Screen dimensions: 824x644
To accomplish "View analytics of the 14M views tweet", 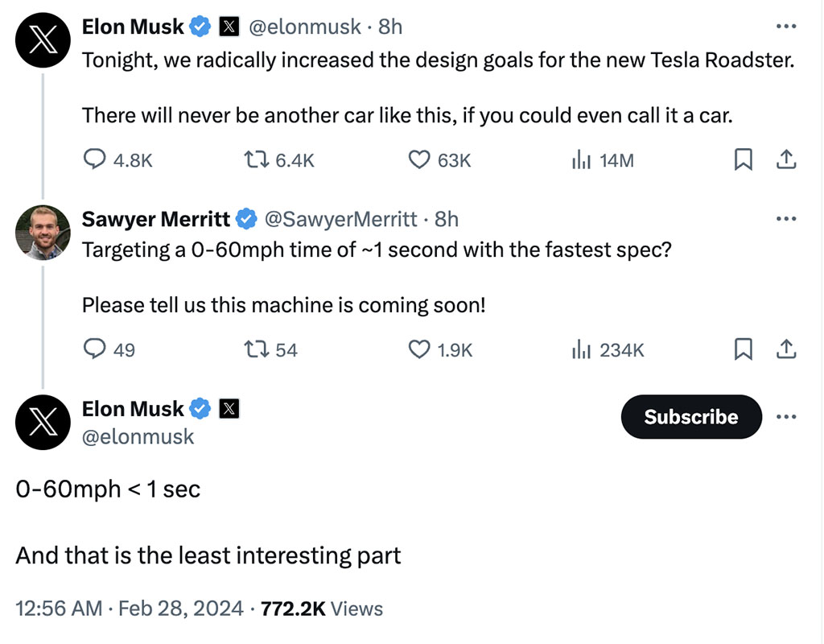I will 581,160.
